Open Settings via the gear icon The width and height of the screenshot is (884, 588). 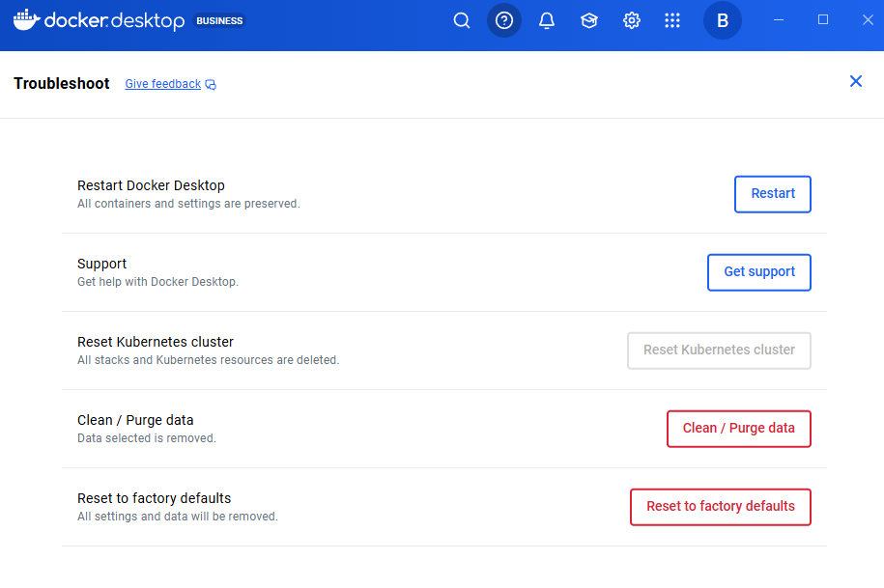(x=632, y=20)
